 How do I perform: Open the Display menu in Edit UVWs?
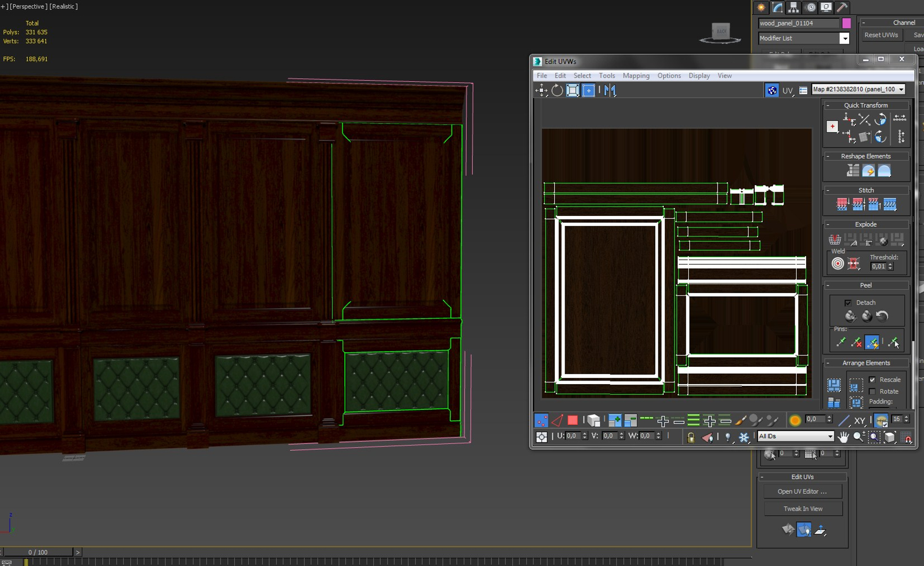click(699, 75)
